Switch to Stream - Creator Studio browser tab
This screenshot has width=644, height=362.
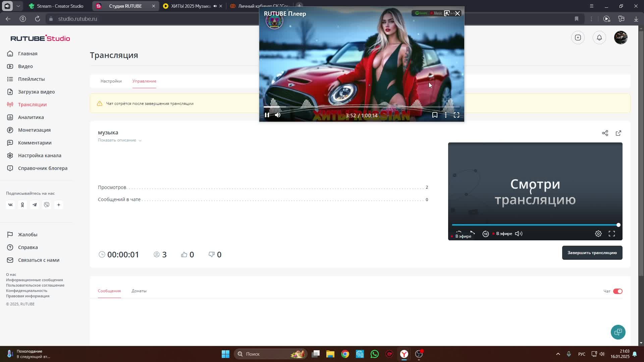56,6
